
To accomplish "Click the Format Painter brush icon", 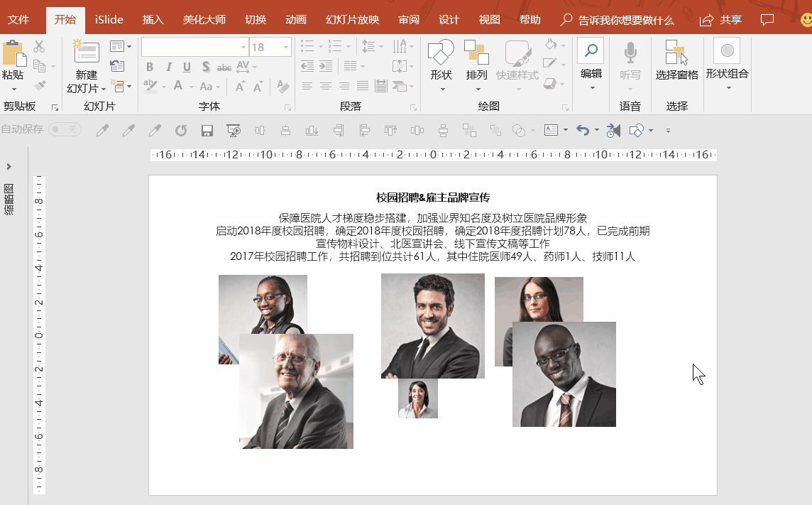I will coord(39,86).
